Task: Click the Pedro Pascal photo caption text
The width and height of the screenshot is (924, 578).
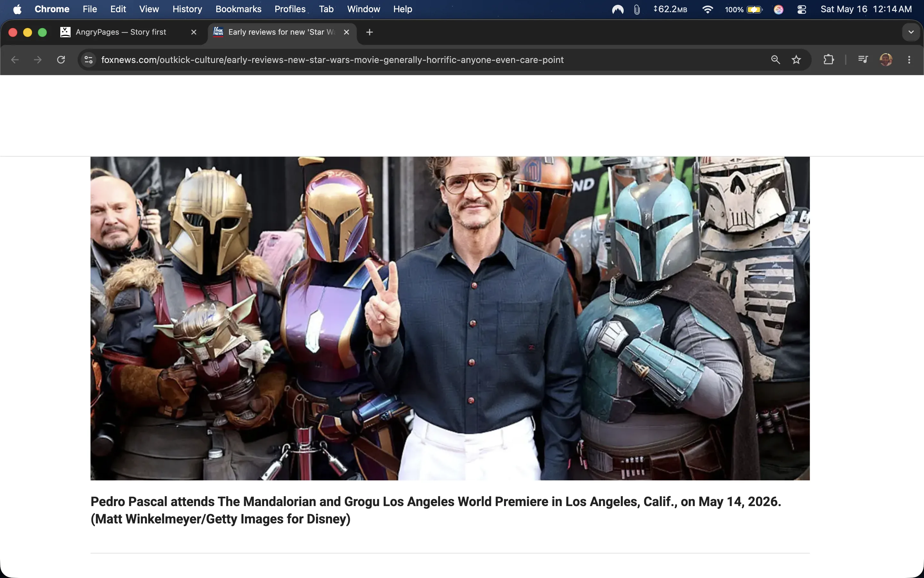Action: (x=436, y=510)
